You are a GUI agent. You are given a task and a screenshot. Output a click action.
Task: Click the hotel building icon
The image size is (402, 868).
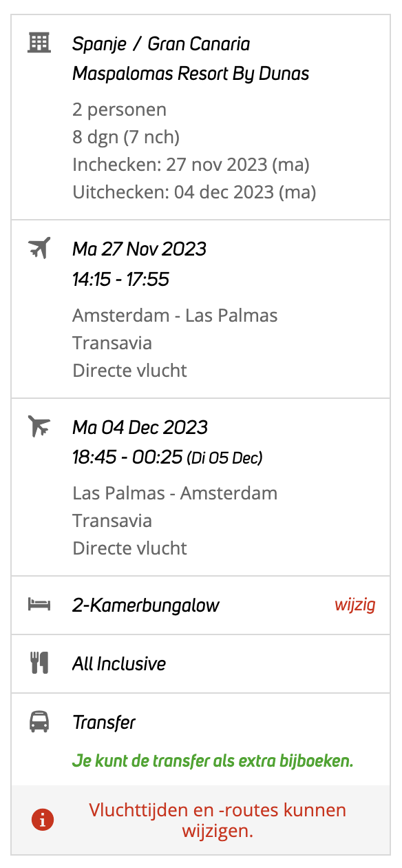click(x=39, y=43)
